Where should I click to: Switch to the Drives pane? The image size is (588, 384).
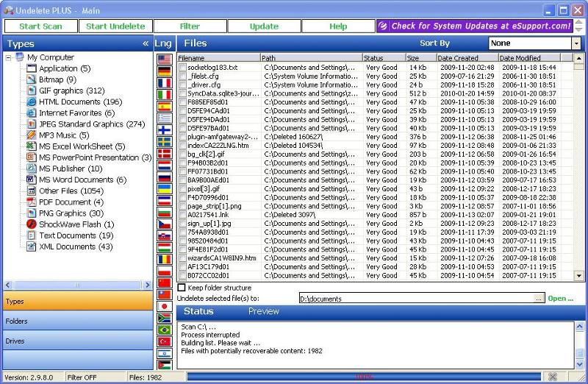pos(78,341)
